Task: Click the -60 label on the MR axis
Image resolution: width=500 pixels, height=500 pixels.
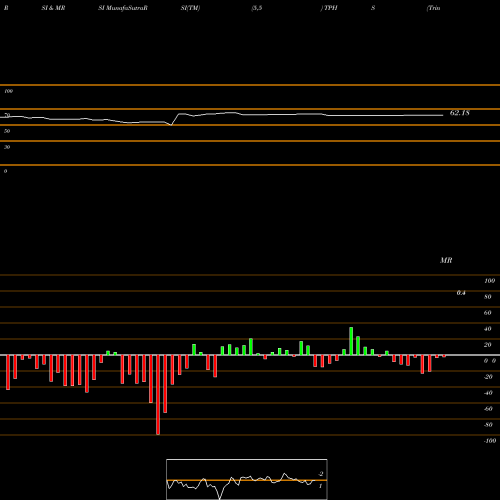Action: click(x=488, y=409)
